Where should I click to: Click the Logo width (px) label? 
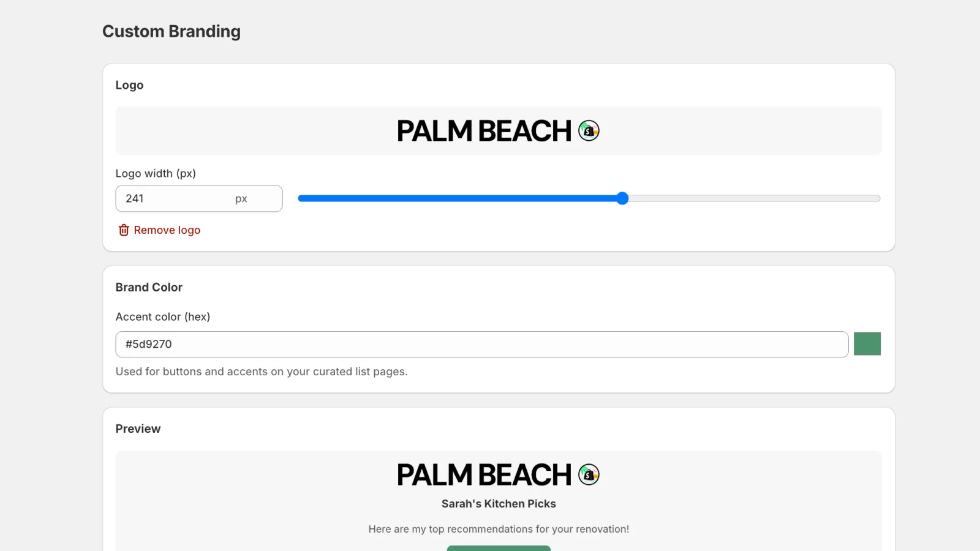(x=156, y=173)
